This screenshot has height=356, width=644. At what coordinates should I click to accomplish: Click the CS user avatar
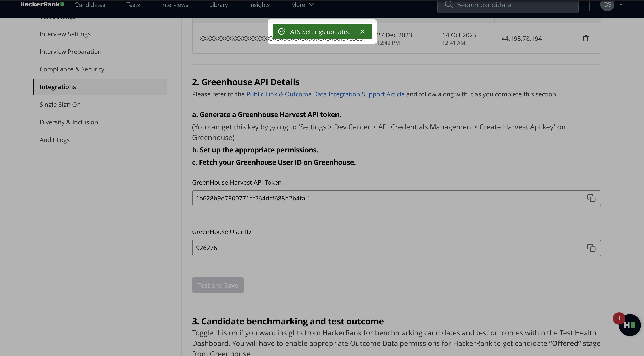(x=607, y=4)
